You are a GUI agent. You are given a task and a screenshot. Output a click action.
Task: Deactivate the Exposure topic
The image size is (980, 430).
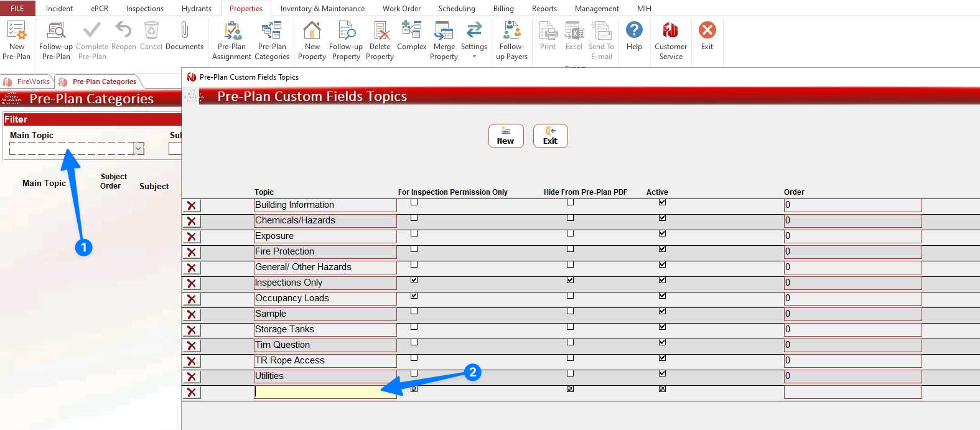[662, 233]
